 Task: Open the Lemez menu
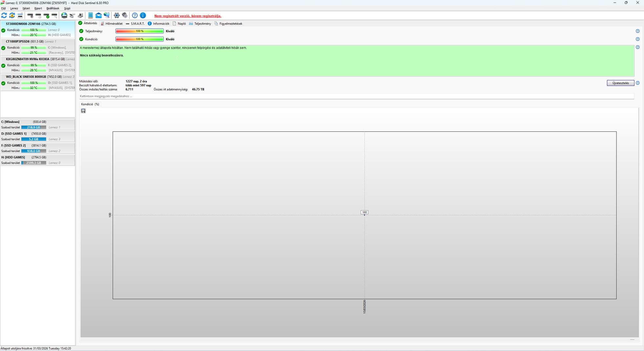click(14, 9)
